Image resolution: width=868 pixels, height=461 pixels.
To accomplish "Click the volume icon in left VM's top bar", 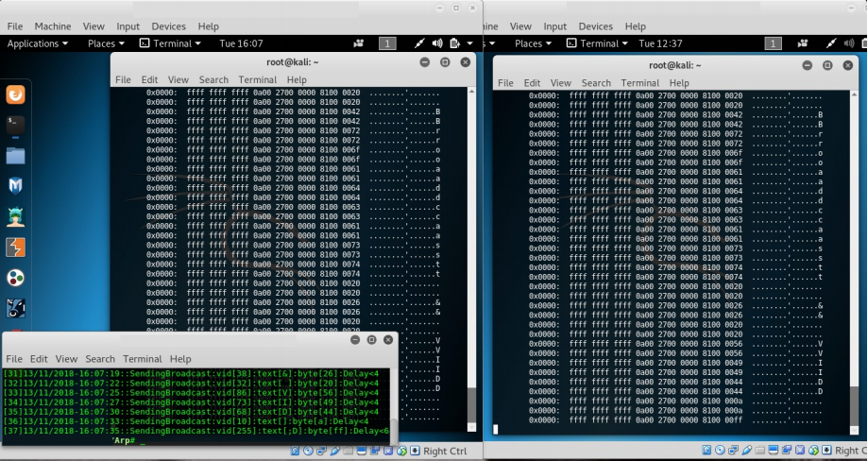I will (437, 43).
